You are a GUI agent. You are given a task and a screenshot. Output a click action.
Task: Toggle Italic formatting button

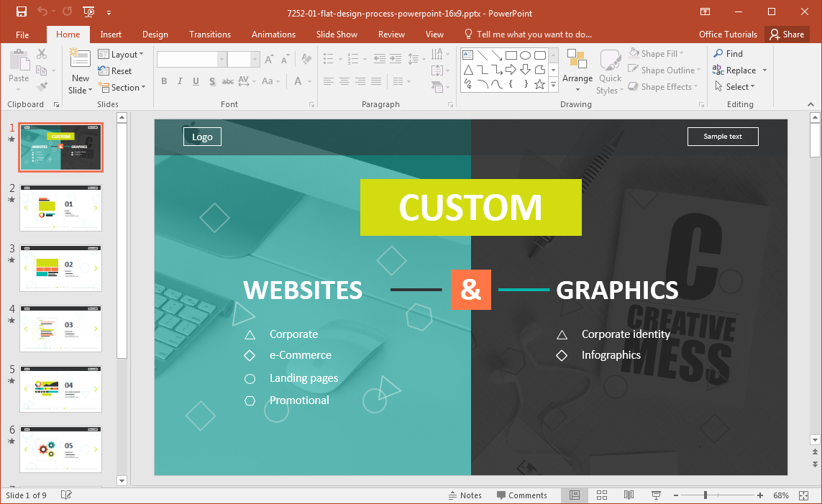pyautogui.click(x=180, y=81)
